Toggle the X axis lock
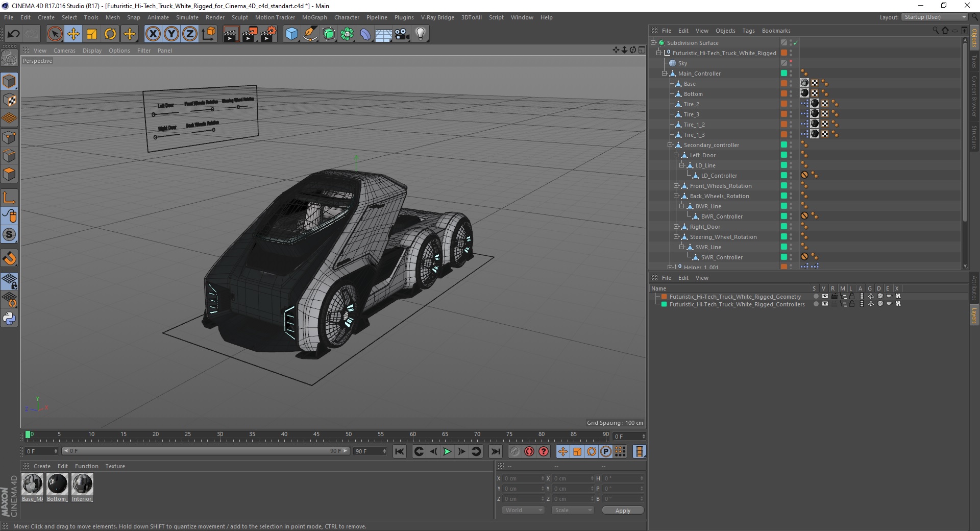Screen dimensions: 980x531 (x=153, y=34)
